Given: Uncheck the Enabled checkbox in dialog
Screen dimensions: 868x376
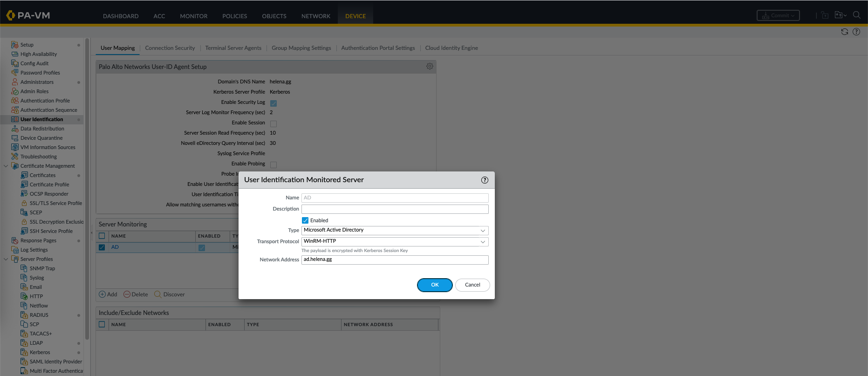Looking at the screenshot, I should [x=305, y=220].
